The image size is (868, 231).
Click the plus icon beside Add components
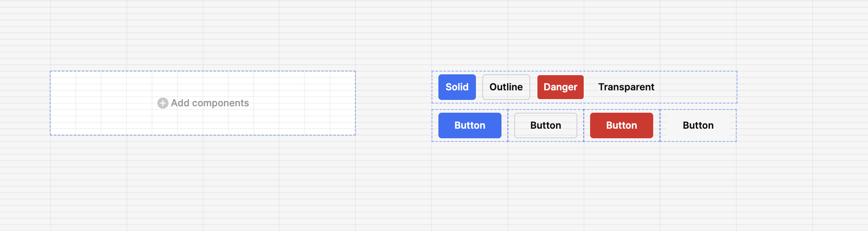tap(163, 103)
